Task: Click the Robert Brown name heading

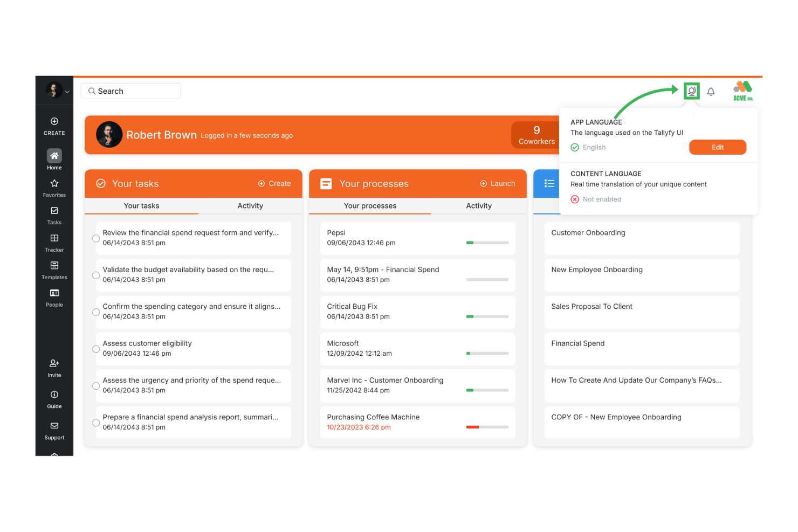Action: pos(161,135)
